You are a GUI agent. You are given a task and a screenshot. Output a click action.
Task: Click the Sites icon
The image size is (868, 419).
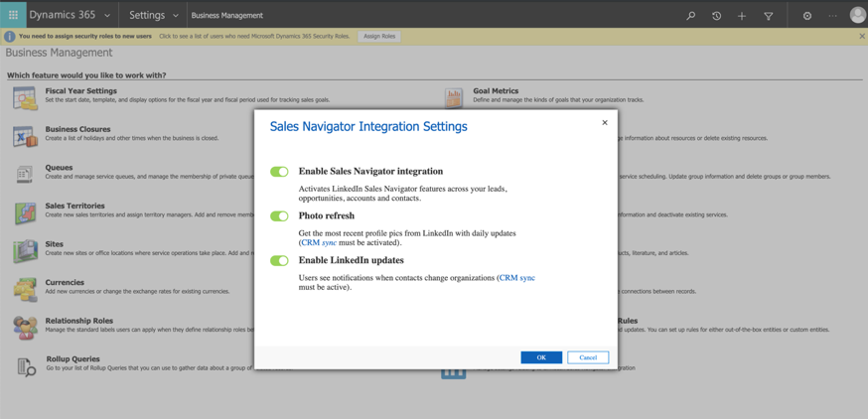(x=25, y=251)
